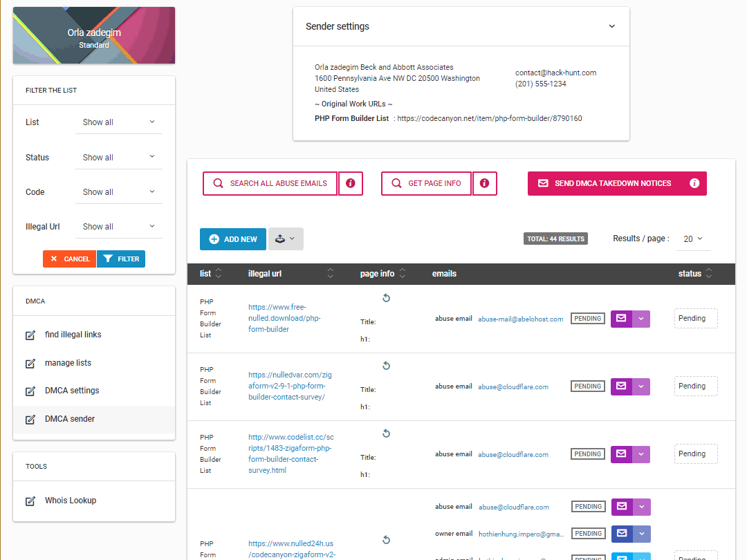The image size is (747, 560).
Task: Click Pending status box in free-nulled.download row
Action: click(x=696, y=319)
